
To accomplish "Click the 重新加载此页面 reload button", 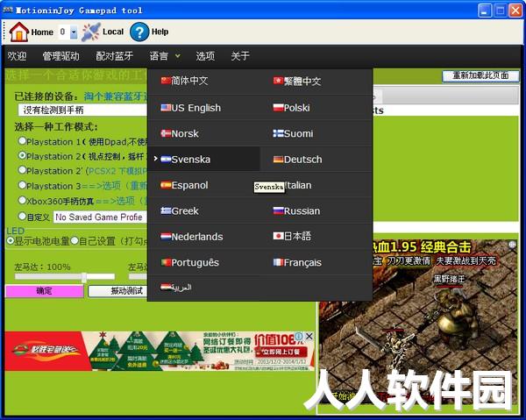I will click(x=480, y=75).
